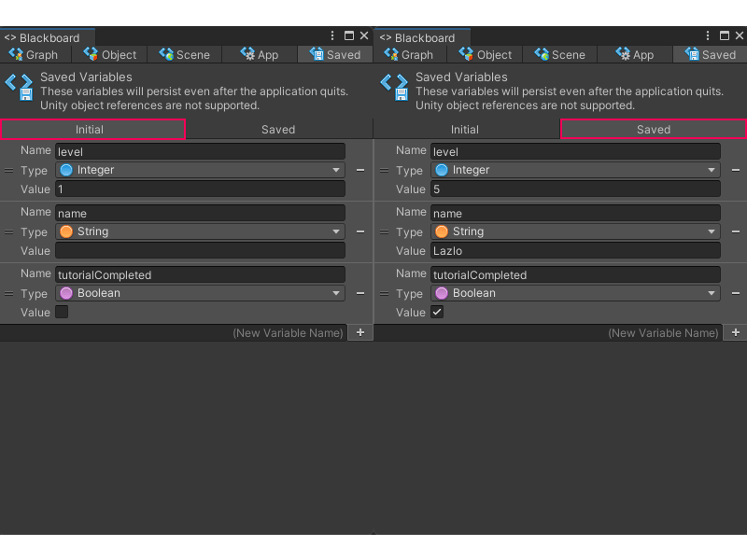Switch to the Saved toggle in left panel

[x=278, y=130]
